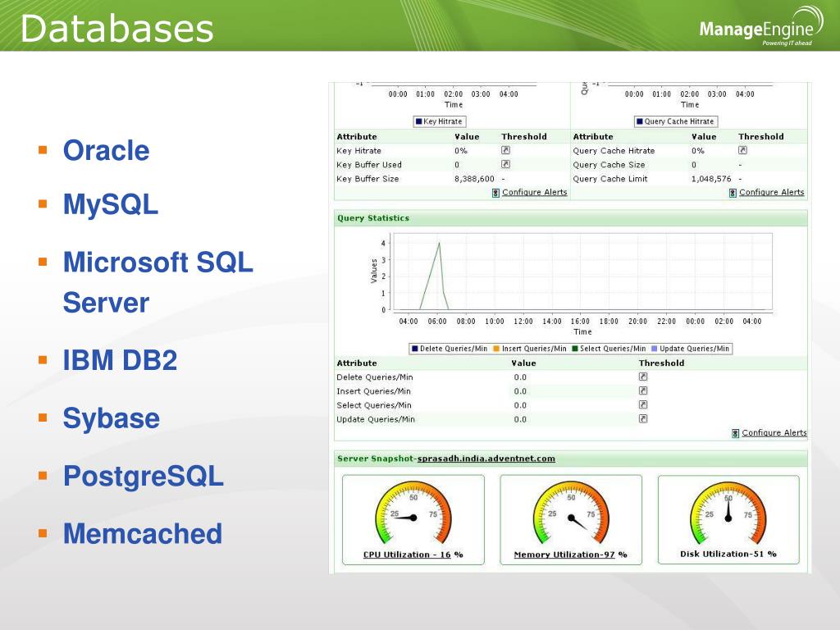The width and height of the screenshot is (840, 630).
Task: Click the CPU Utilization - 16 link
Action: click(407, 555)
